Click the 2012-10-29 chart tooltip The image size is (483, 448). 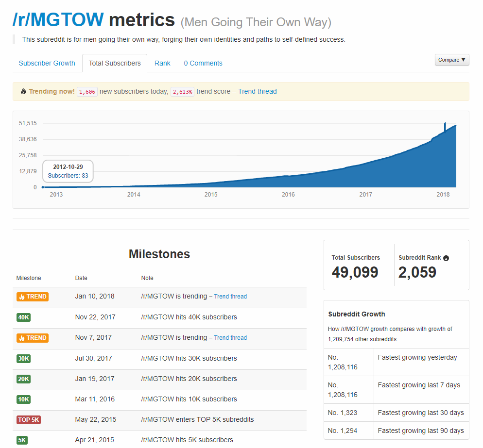click(68, 171)
